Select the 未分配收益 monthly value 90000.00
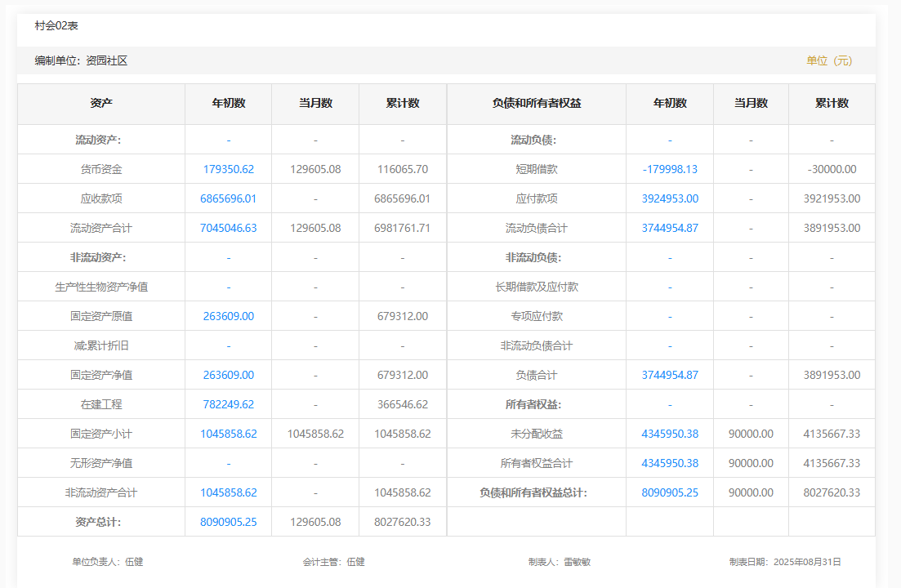Screen dimensions: 901x588 (x=750, y=434)
